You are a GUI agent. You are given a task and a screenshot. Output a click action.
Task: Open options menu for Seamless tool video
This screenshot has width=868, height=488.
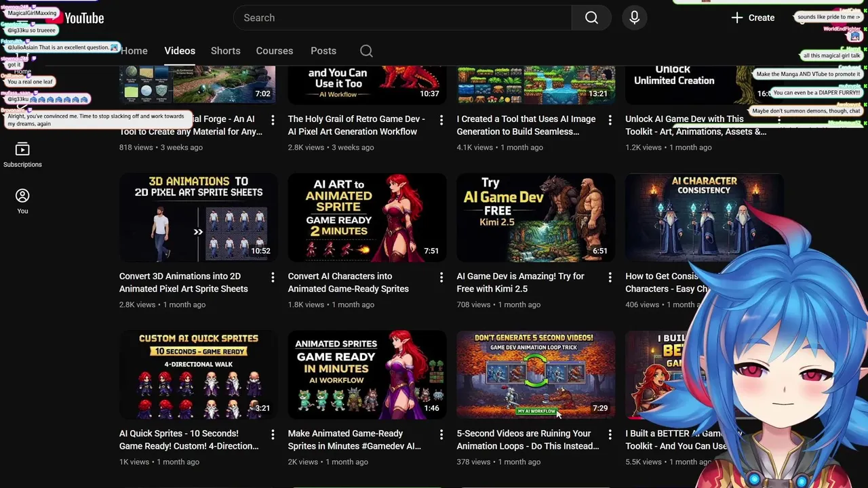[x=610, y=120]
